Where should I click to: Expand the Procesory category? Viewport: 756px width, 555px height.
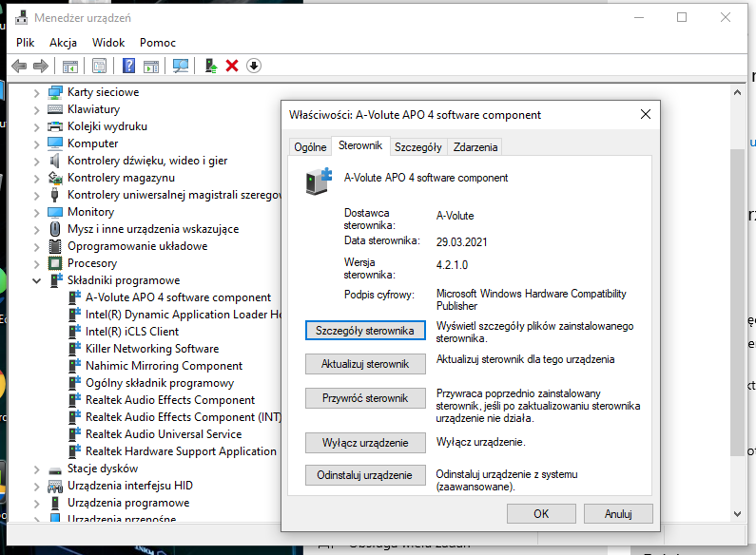pyautogui.click(x=37, y=264)
